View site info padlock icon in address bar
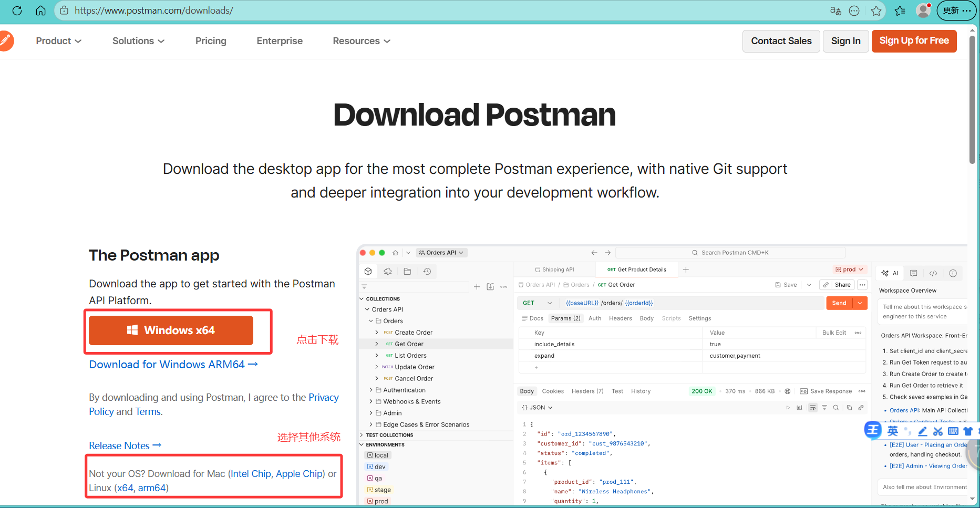This screenshot has width=980, height=508. (x=64, y=11)
